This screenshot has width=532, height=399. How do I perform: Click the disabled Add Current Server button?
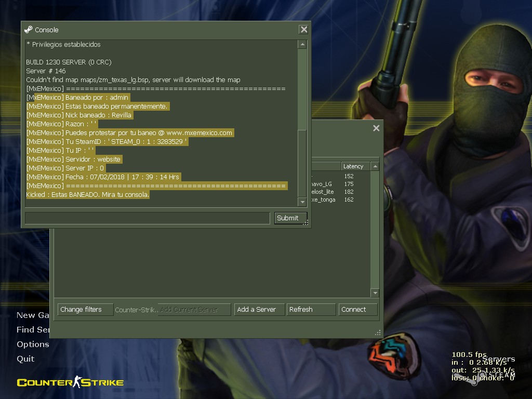pyautogui.click(x=194, y=310)
